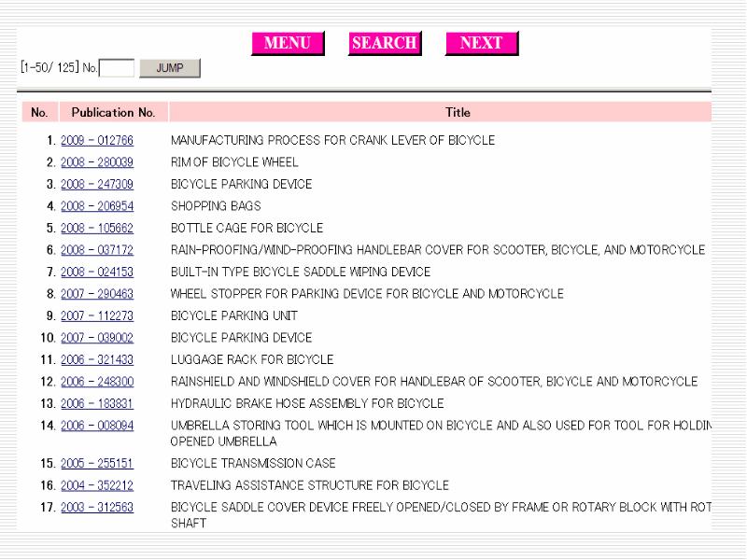This screenshot has height=560, width=747.
Task: Open publication 2008 - 024153
Action: tap(96, 273)
